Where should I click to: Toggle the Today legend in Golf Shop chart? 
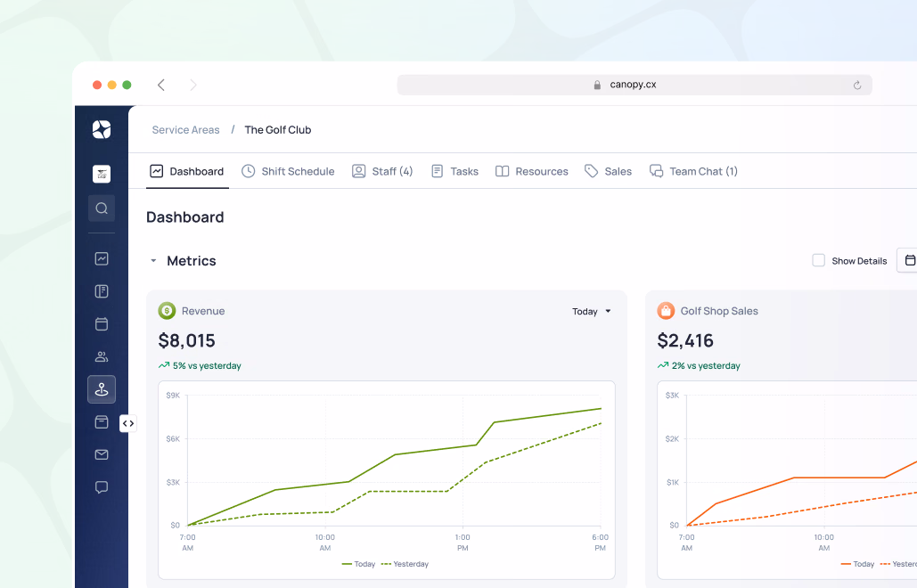[x=857, y=564]
